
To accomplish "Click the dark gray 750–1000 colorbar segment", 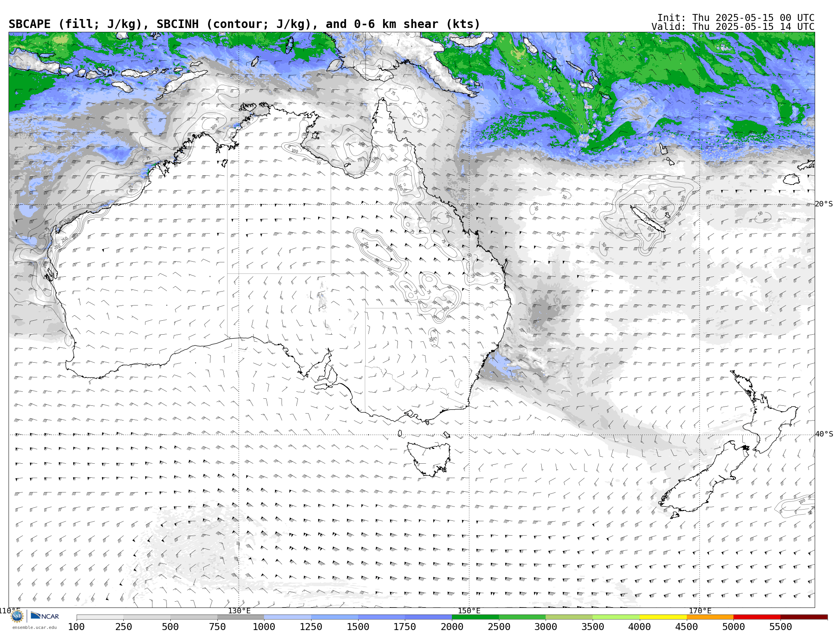I will pos(241,617).
